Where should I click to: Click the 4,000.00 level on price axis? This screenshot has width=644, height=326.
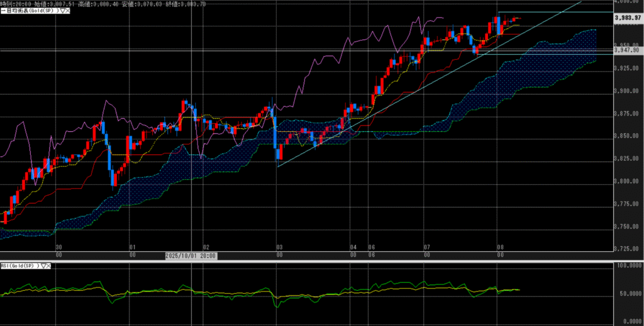(629, 3)
